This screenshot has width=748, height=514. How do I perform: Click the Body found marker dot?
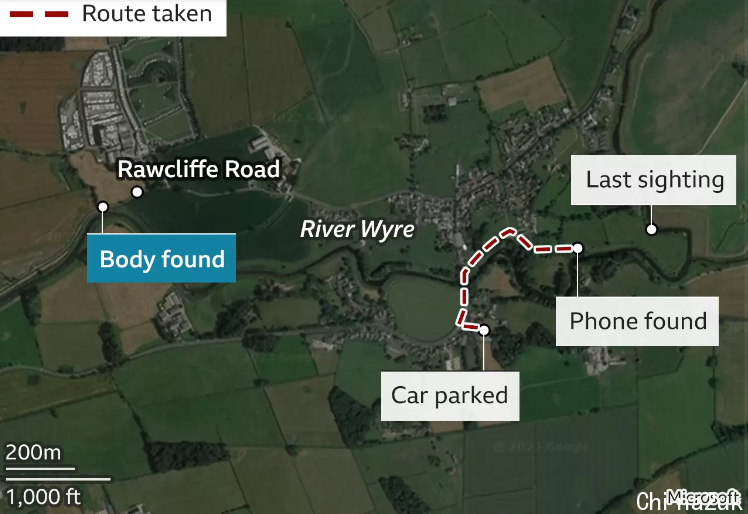pos(103,207)
